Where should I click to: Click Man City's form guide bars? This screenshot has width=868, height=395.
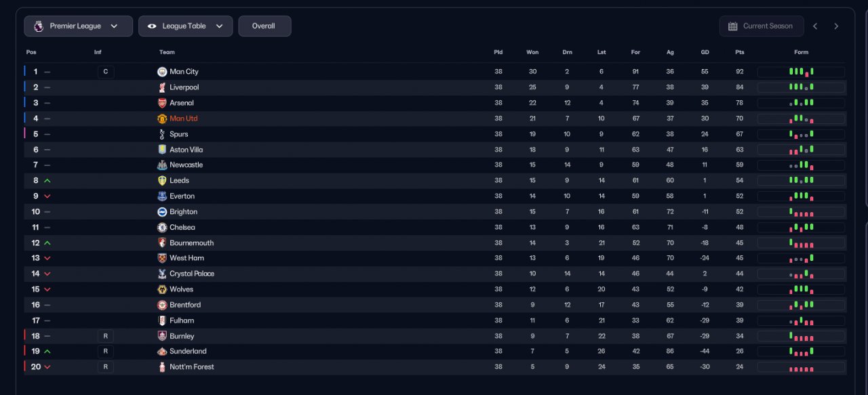click(801, 72)
